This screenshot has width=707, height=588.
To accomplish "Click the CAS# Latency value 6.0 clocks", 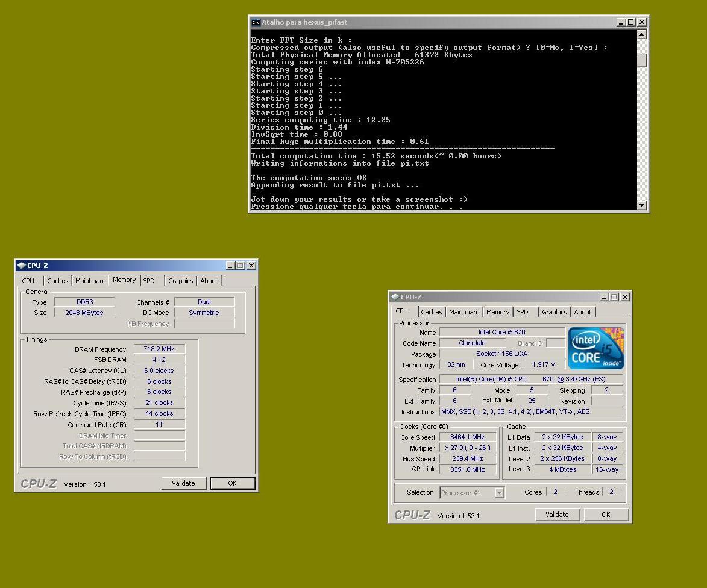I will point(159,371).
